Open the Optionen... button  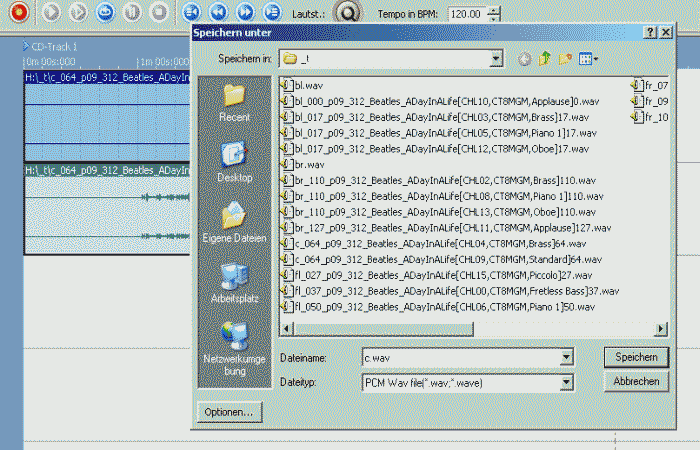(231, 412)
